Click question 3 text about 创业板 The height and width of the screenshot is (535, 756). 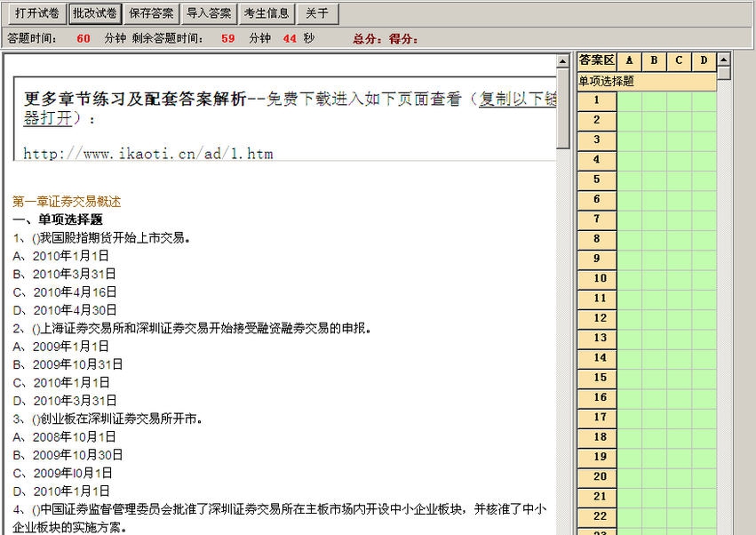[107, 419]
